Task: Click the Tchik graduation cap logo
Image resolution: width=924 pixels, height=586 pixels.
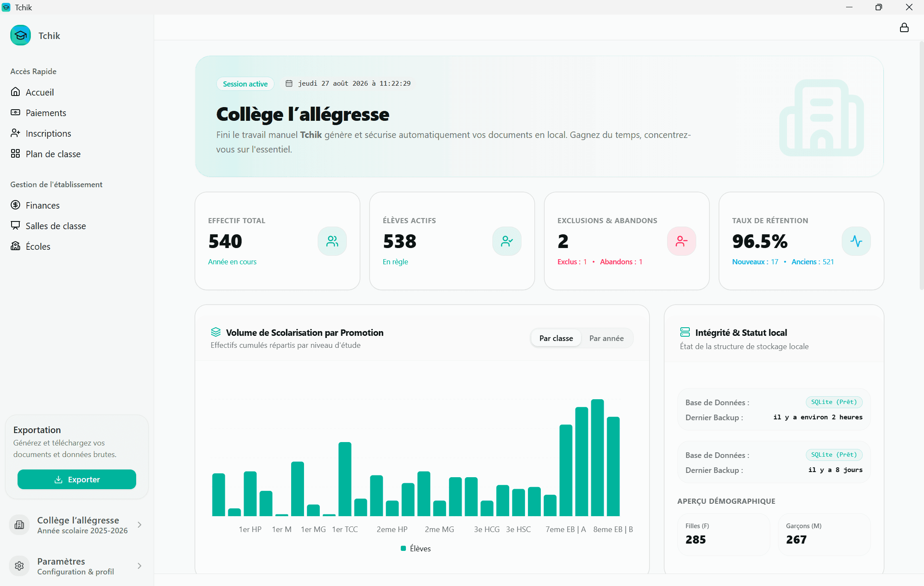Action: (21, 36)
